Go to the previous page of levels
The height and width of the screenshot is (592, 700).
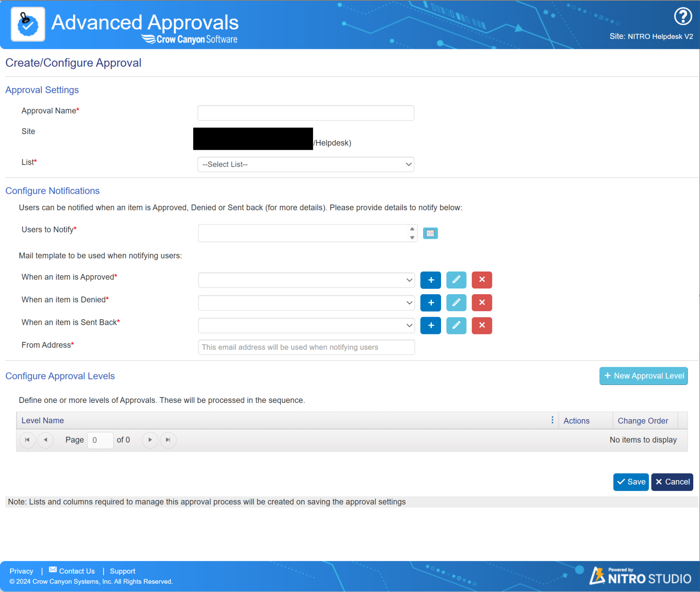[x=45, y=440]
